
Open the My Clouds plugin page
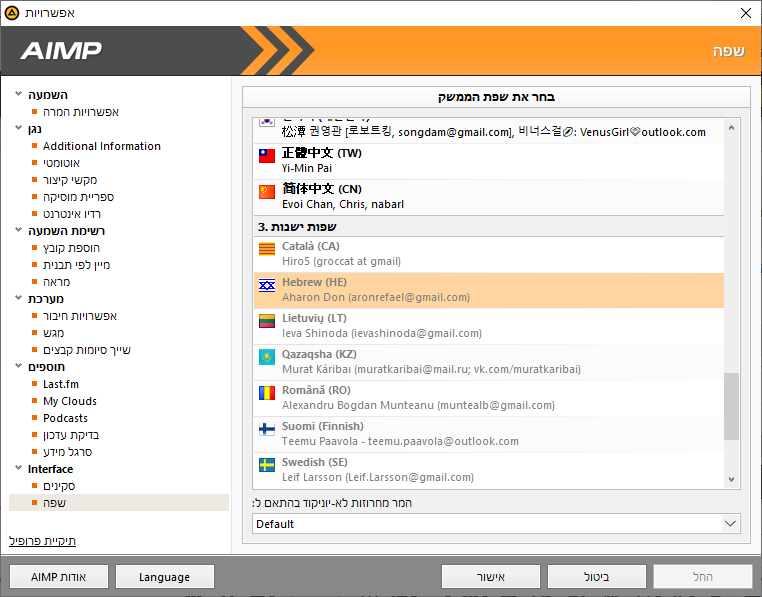tap(70, 401)
